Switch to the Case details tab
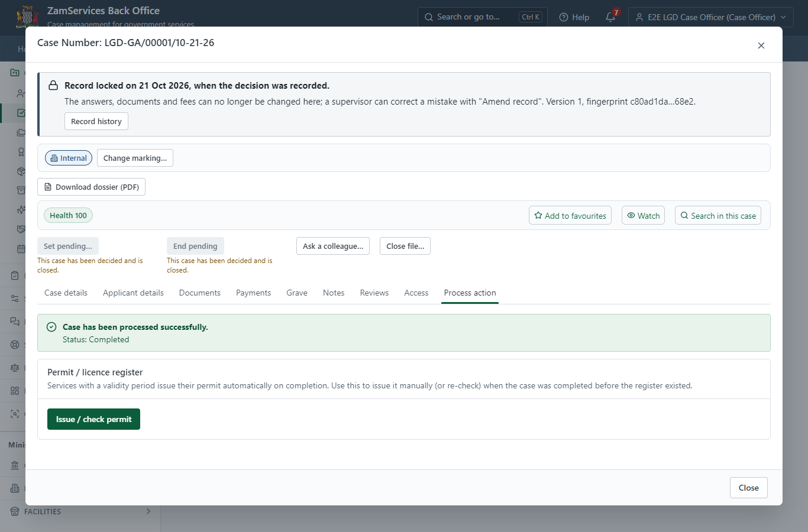The image size is (808, 532). tap(66, 293)
